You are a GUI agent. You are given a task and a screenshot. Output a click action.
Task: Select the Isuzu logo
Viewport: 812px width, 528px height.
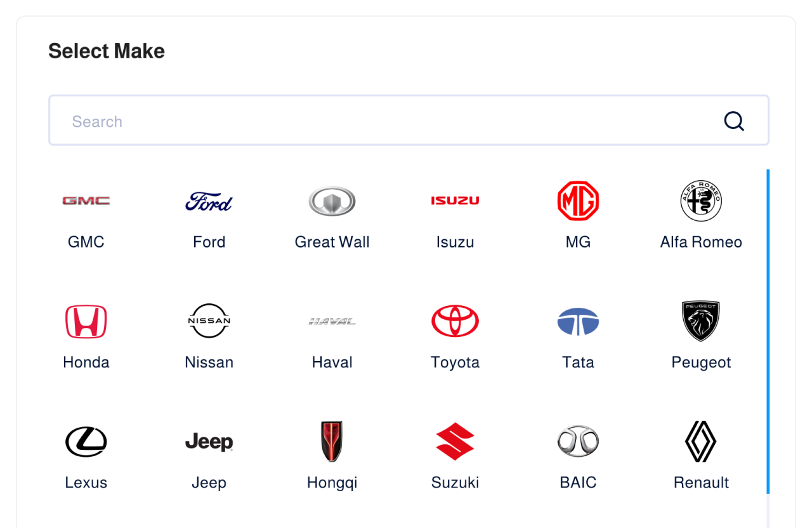(455, 201)
